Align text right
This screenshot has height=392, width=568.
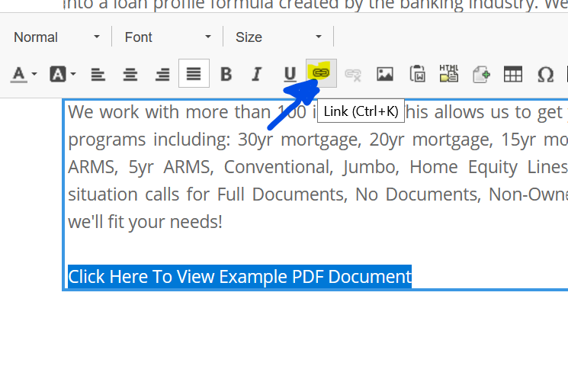point(162,74)
